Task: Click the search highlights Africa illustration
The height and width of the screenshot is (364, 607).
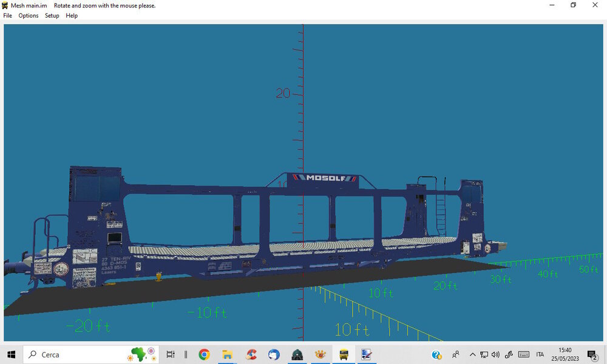Action: coord(141,354)
